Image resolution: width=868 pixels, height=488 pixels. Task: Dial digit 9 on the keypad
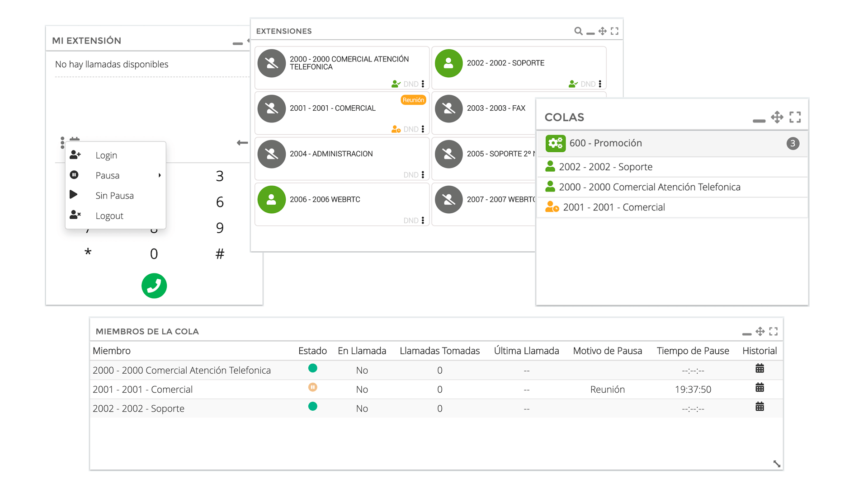coord(220,228)
